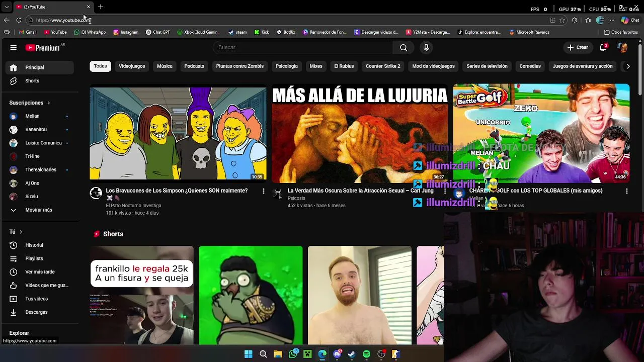Image resolution: width=644 pixels, height=362 pixels.
Task: Open the YouTube hamburger guide menu
Action: (x=14, y=48)
